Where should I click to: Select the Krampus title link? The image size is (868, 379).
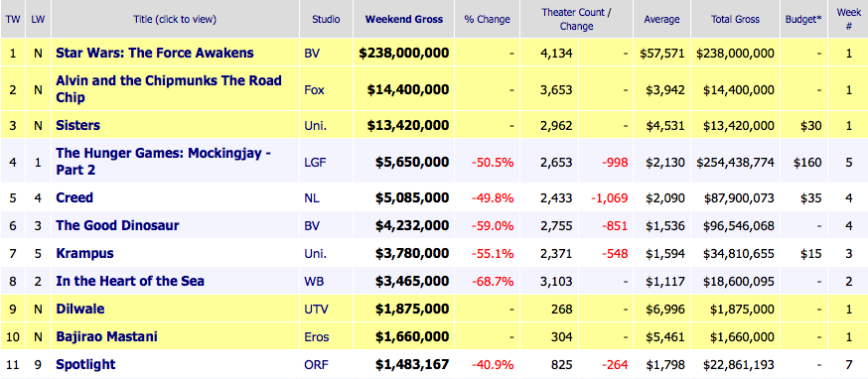pos(84,253)
